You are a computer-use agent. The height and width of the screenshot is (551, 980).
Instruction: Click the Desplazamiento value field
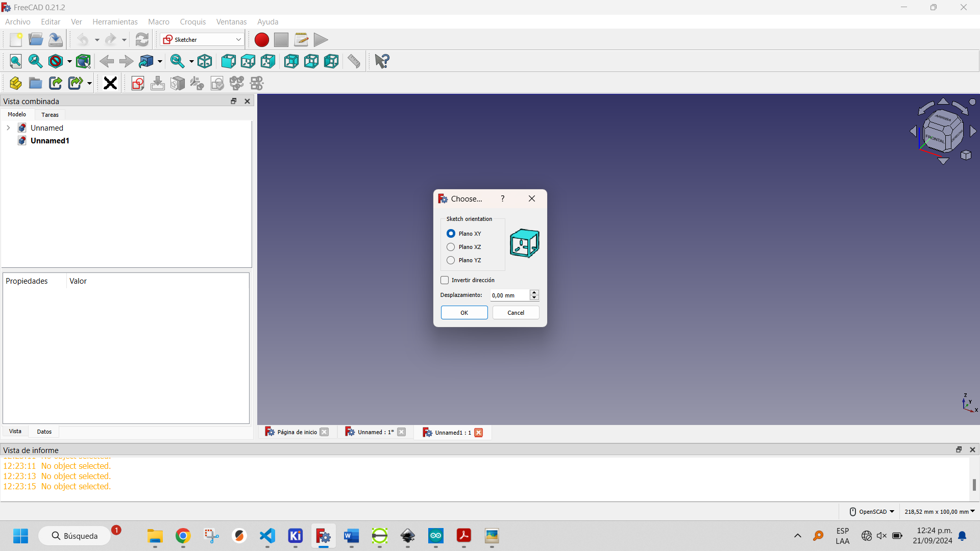(x=510, y=295)
